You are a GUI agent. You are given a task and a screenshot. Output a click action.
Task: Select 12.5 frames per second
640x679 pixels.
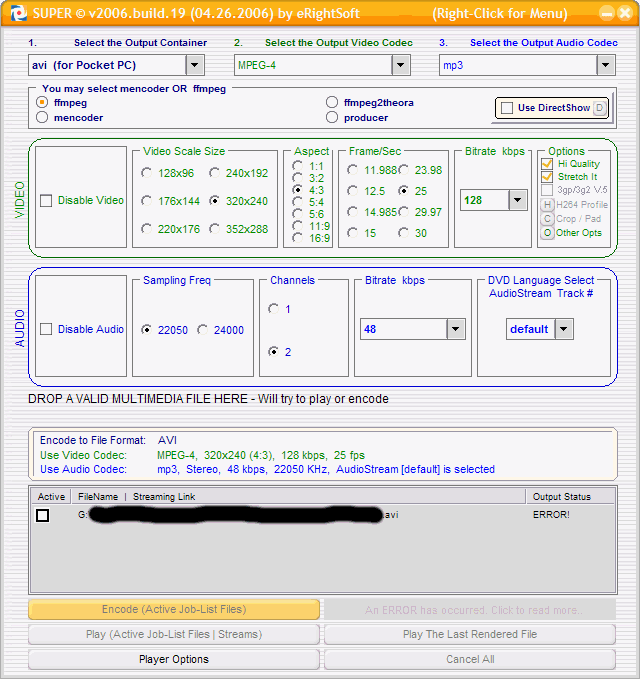click(352, 191)
